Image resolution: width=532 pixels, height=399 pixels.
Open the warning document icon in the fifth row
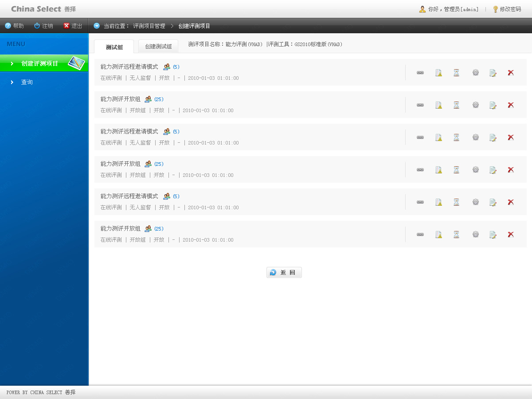coord(439,202)
